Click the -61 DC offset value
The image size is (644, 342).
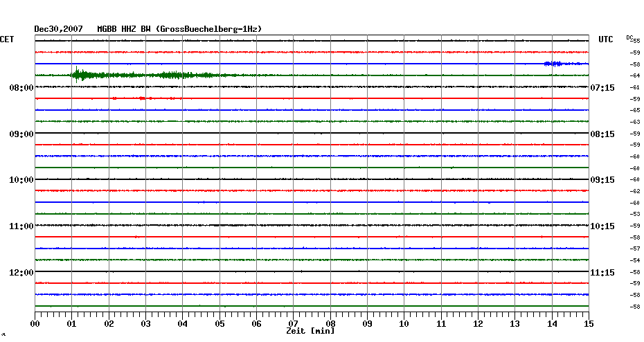[x=635, y=87]
